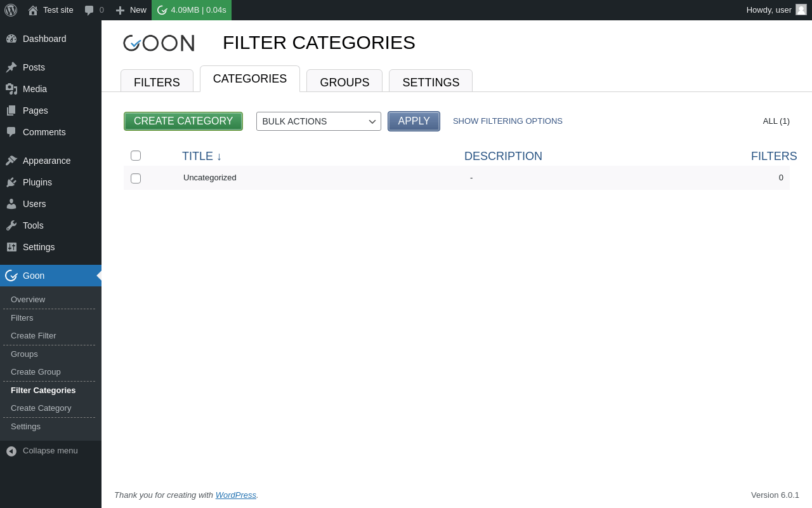812x508 pixels.
Task: Click the Test site name link
Action: pyautogui.click(x=58, y=10)
